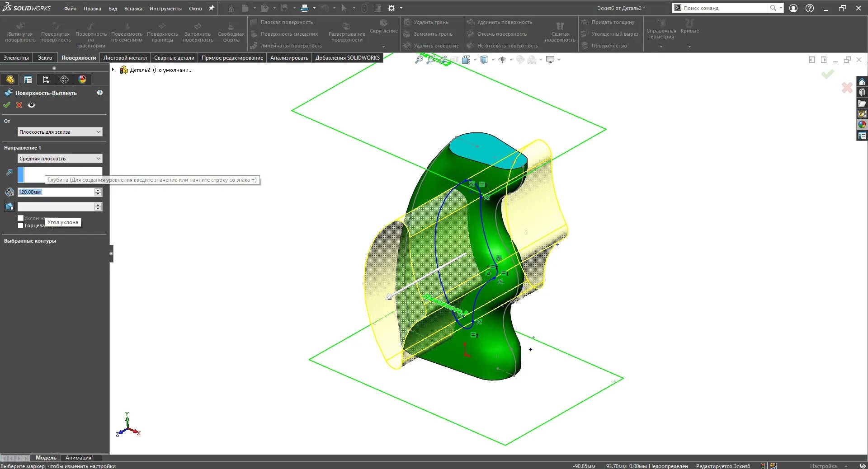Reverse direction arrow button in Направление 1
Viewport: 868px width, 469px height.
[9, 172]
